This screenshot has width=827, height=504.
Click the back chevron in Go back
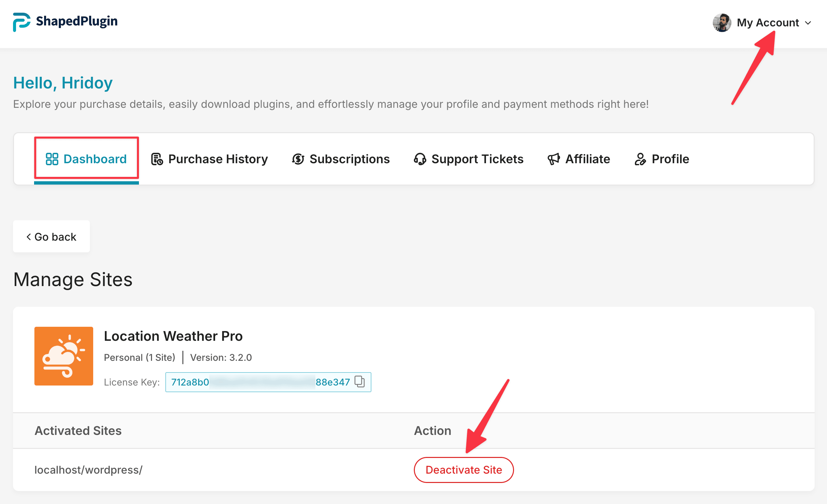point(28,237)
